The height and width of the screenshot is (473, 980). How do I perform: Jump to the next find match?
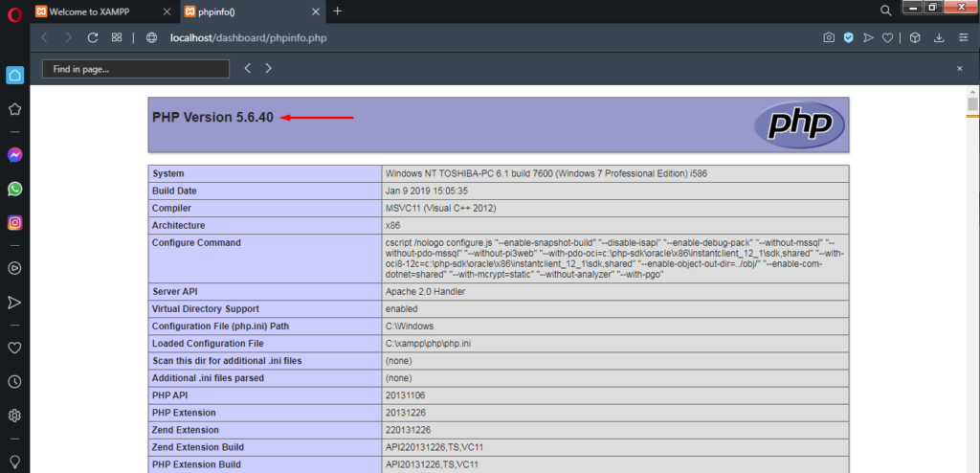coord(268,69)
